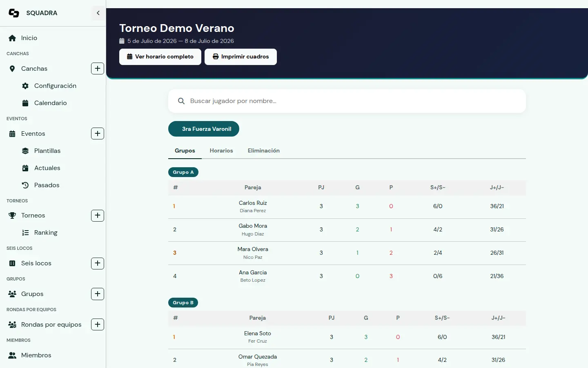Click the search magnifier icon

[x=181, y=101]
